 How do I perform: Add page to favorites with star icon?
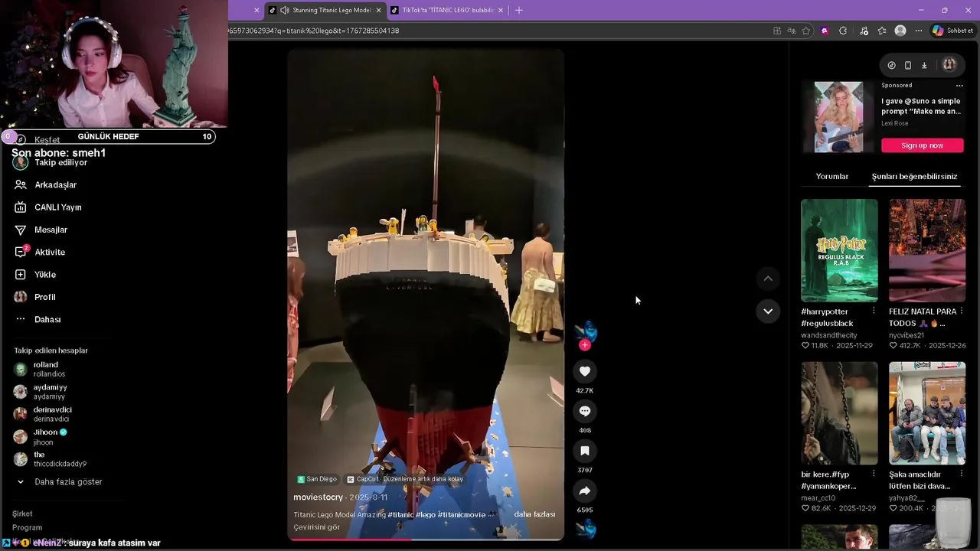point(806,31)
